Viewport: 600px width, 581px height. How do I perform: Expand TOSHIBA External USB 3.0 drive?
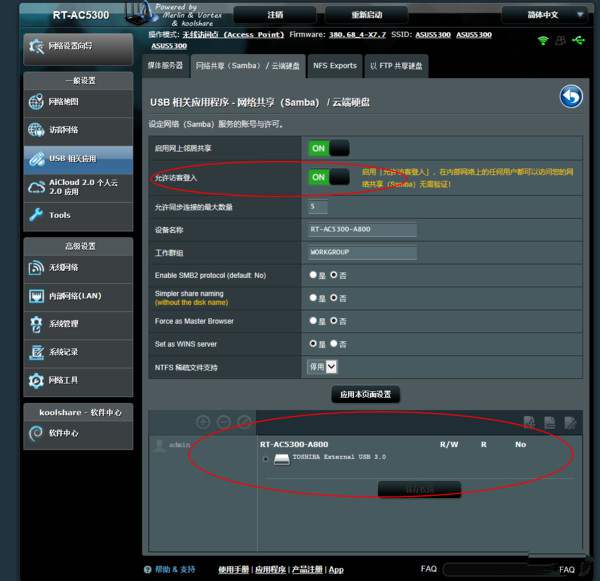click(x=266, y=459)
